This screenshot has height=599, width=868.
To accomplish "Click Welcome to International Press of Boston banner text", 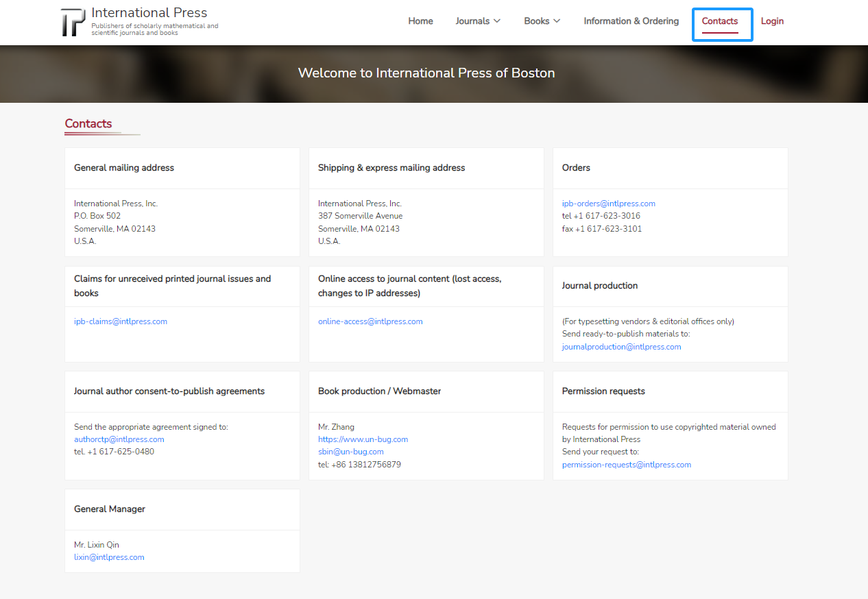I will 426,73.
